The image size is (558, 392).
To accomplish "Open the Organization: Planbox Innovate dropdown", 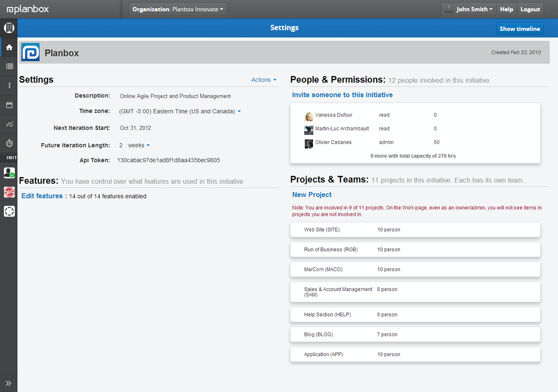I will [178, 9].
